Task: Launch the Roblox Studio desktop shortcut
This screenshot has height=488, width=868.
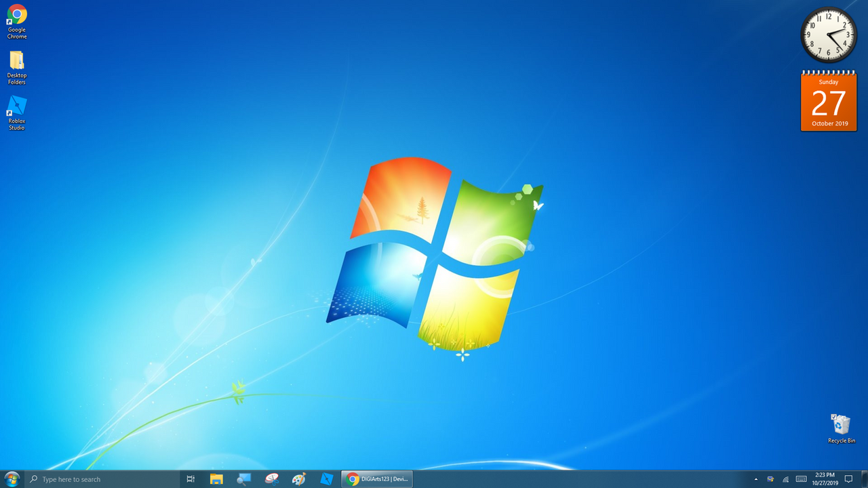Action: 17,113
